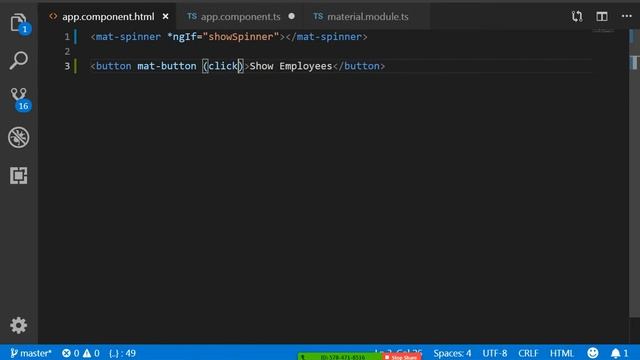This screenshot has width=640, height=360.
Task: Change file encoding UTF-8
Action: 495,353
